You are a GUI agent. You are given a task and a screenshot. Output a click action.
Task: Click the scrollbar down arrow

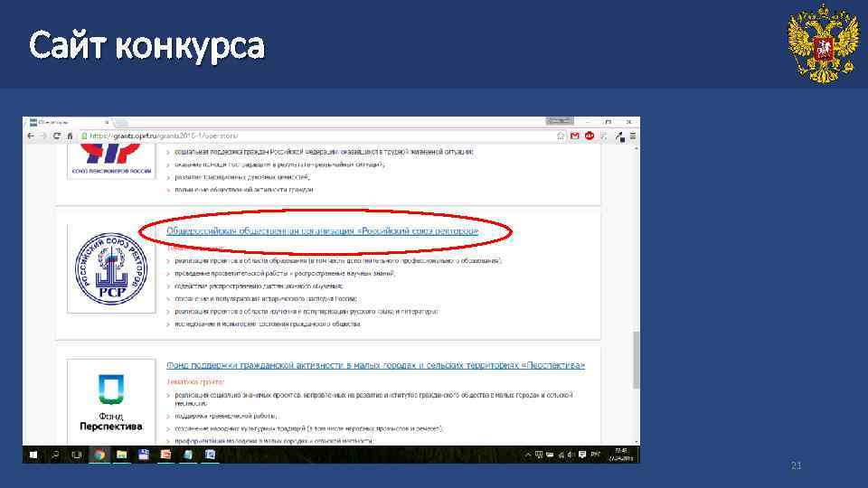click(x=636, y=442)
